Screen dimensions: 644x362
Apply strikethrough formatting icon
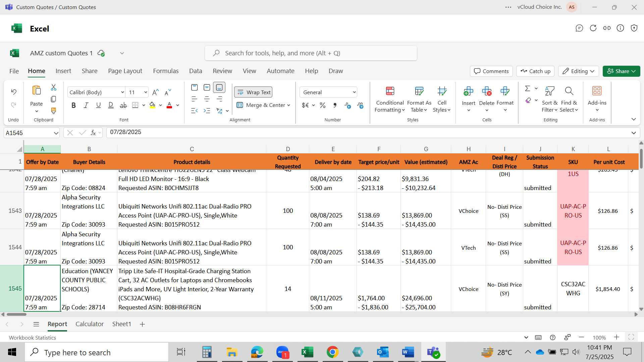pos(123,106)
